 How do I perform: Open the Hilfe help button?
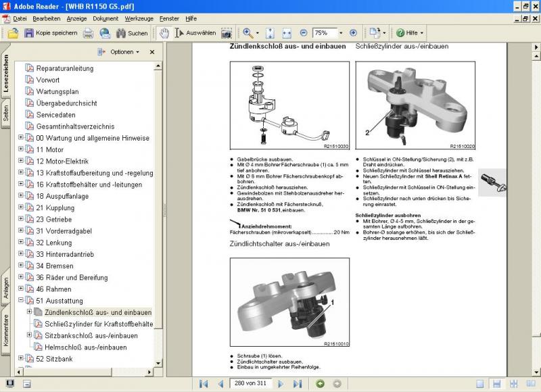pyautogui.click(x=407, y=33)
